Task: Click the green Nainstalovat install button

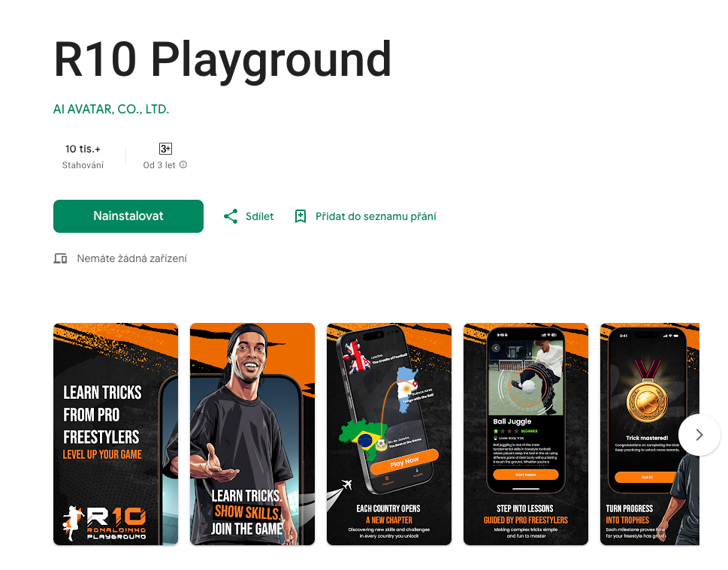Action: pyautogui.click(x=128, y=216)
